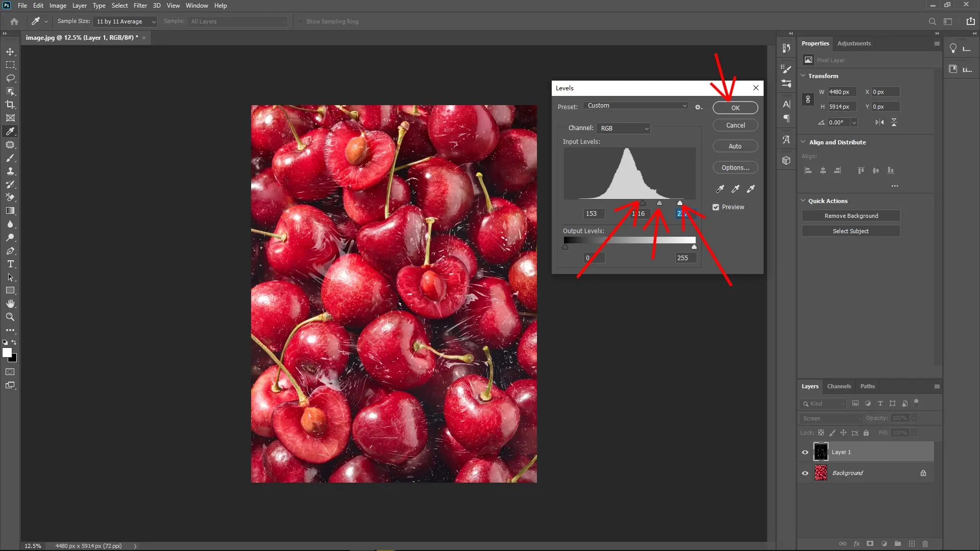Click the black point eyedropper in Levels dialog
Screen dimensions: 980x551
tap(720, 189)
